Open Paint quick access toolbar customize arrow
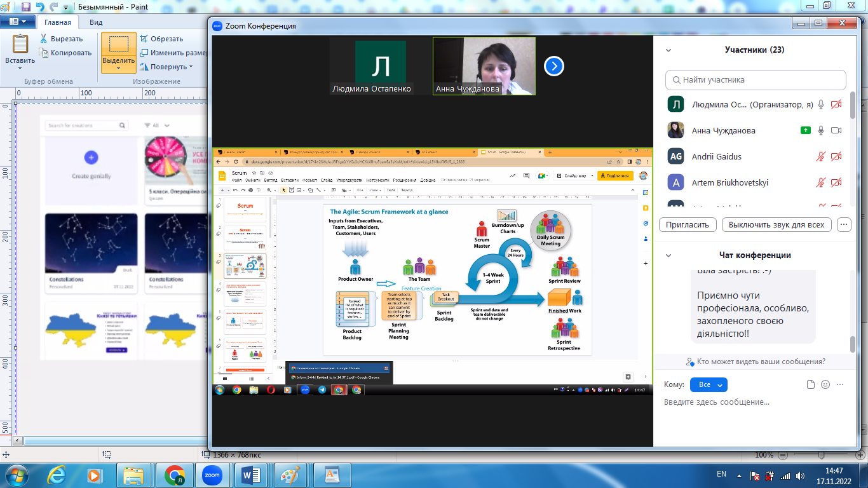The image size is (868, 488). click(x=67, y=8)
